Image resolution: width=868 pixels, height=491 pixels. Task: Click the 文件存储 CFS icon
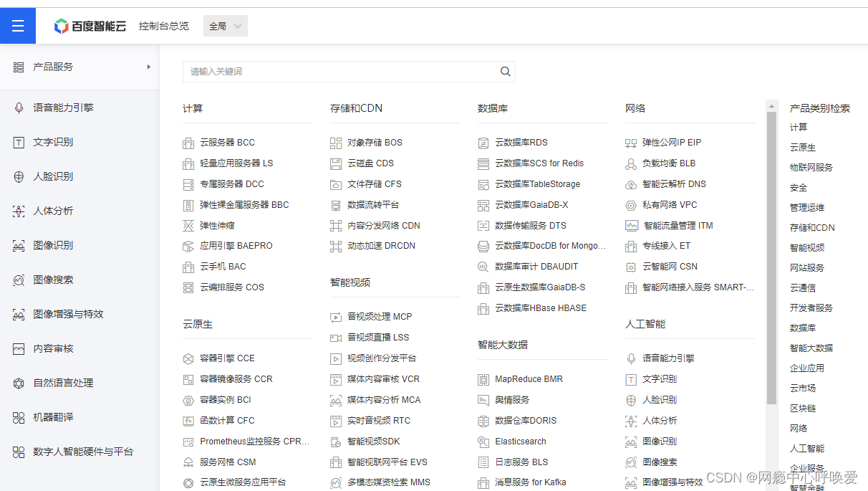click(336, 184)
